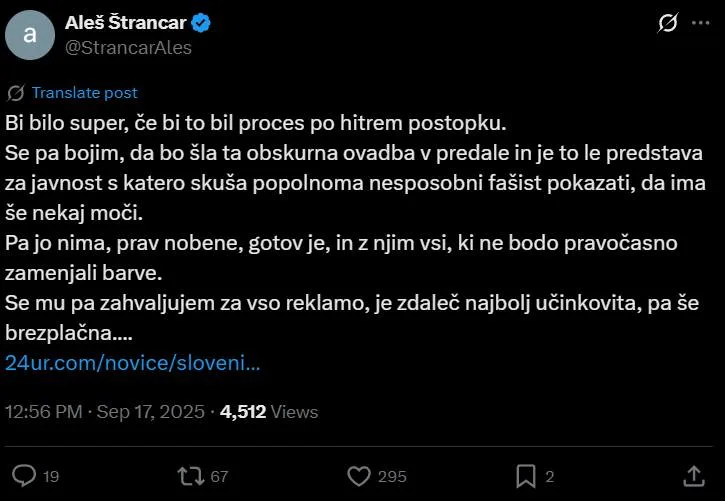View the 4,512 Views analytics
Screen dimensions: 725x501
pyautogui.click(x=268, y=411)
